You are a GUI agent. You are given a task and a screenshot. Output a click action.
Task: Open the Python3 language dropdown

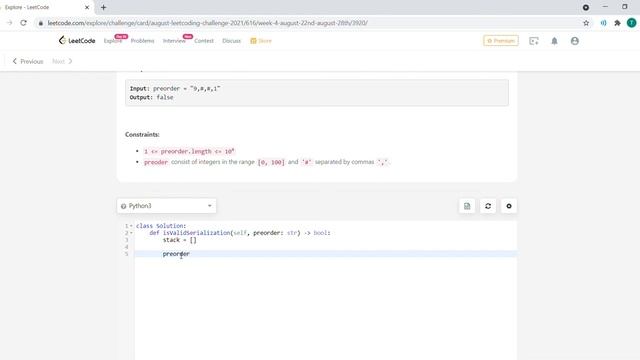[167, 206]
